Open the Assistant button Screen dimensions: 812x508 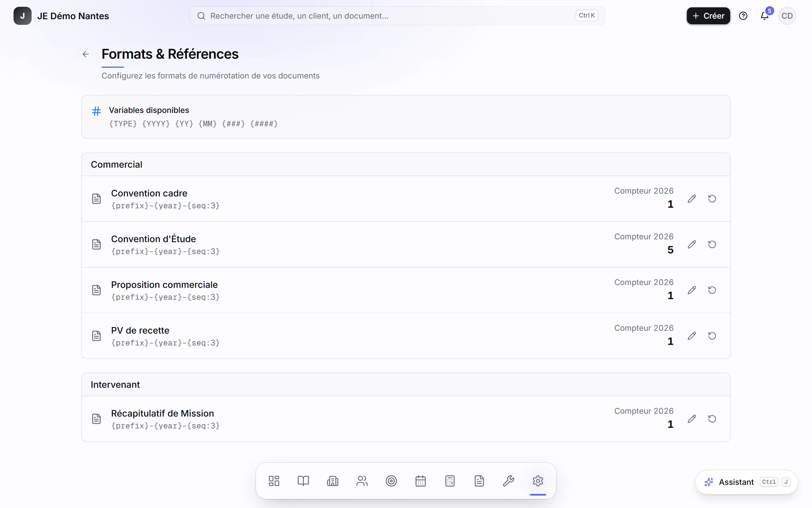[746, 482]
